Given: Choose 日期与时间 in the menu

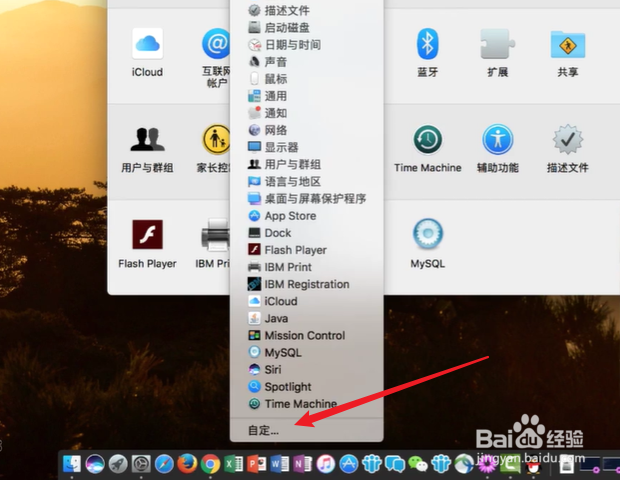Looking at the screenshot, I should 306,45.
